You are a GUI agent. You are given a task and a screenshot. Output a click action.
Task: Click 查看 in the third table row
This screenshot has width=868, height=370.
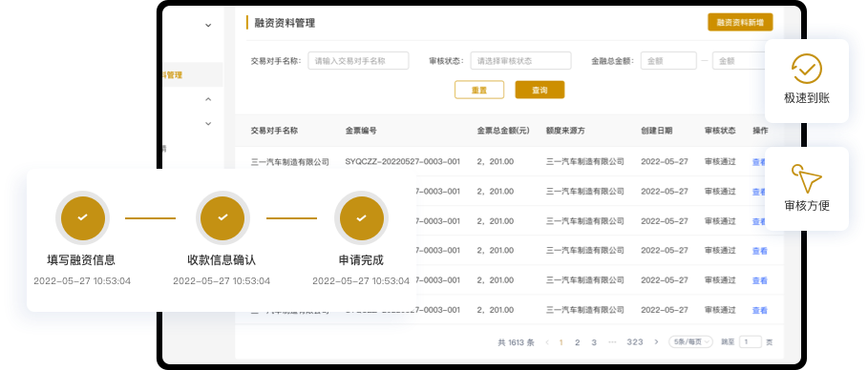(x=759, y=221)
